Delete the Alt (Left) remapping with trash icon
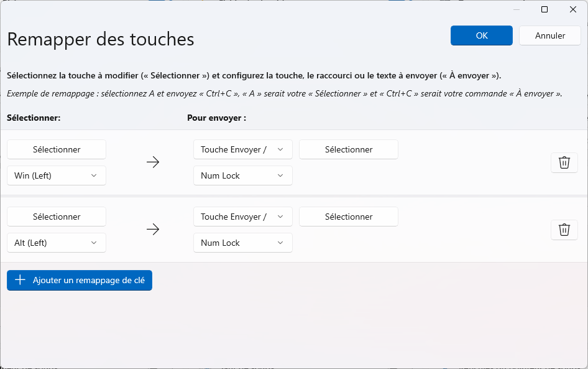This screenshot has height=369, width=588. point(564,230)
